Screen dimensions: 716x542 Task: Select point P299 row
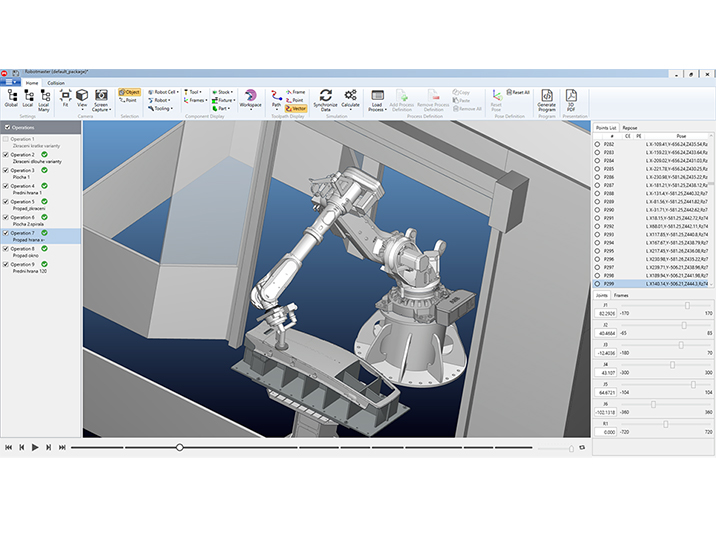click(653, 284)
